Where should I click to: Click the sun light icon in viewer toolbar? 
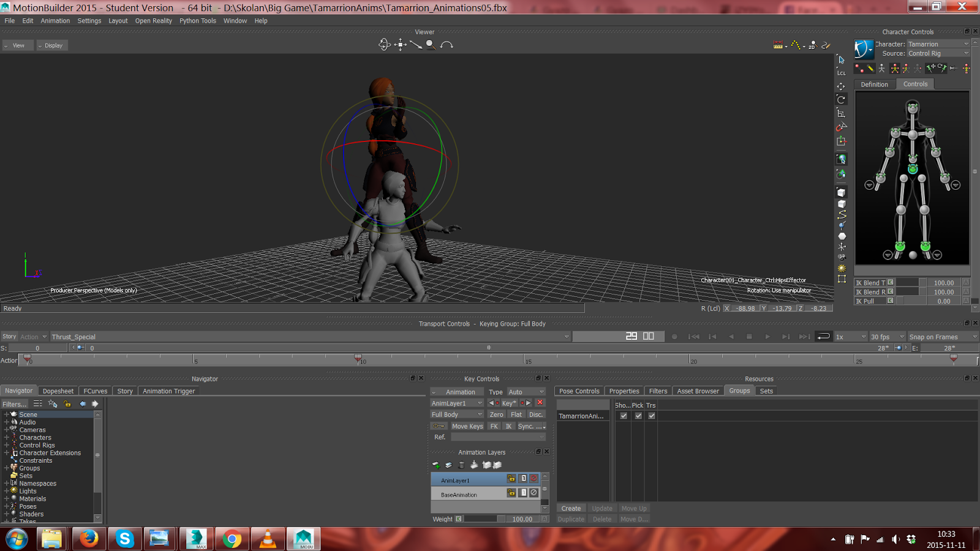coord(842,268)
